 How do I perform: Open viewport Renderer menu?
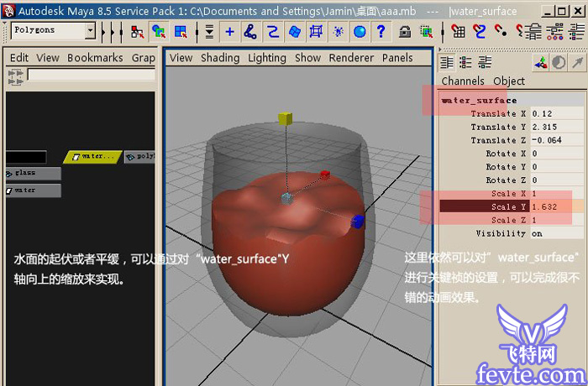click(x=351, y=58)
